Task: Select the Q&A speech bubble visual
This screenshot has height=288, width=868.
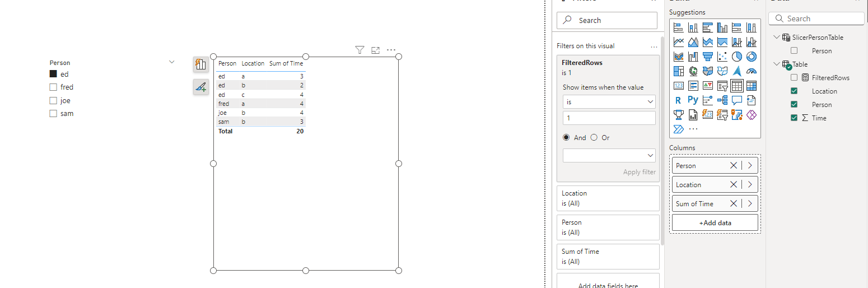Action: click(x=737, y=100)
